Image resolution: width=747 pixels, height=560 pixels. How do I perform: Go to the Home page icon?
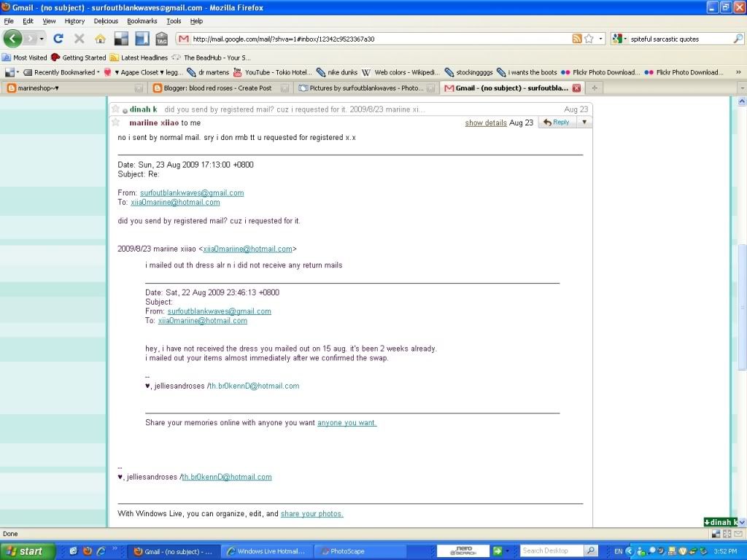[100, 39]
